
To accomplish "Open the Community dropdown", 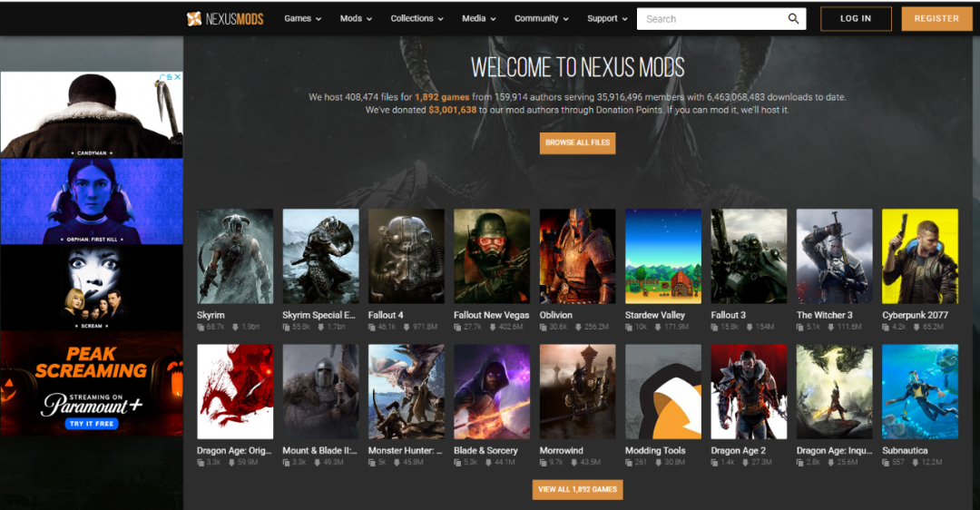I will coord(541,19).
